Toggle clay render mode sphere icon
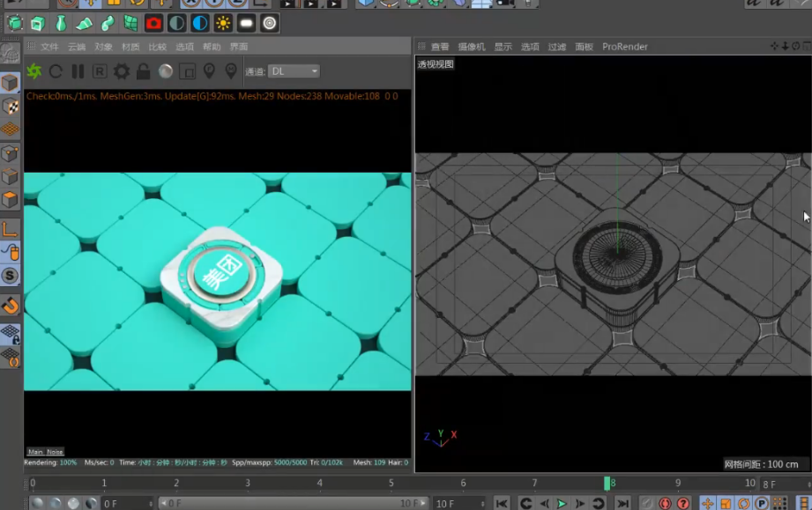Image resolution: width=812 pixels, height=510 pixels. [166, 71]
